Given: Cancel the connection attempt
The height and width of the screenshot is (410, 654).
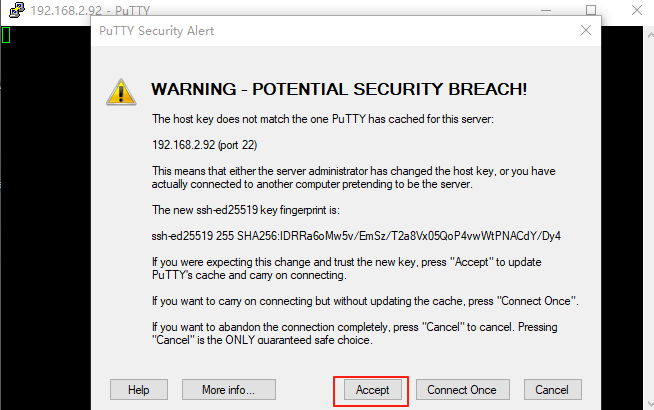Looking at the screenshot, I should click(x=551, y=389).
